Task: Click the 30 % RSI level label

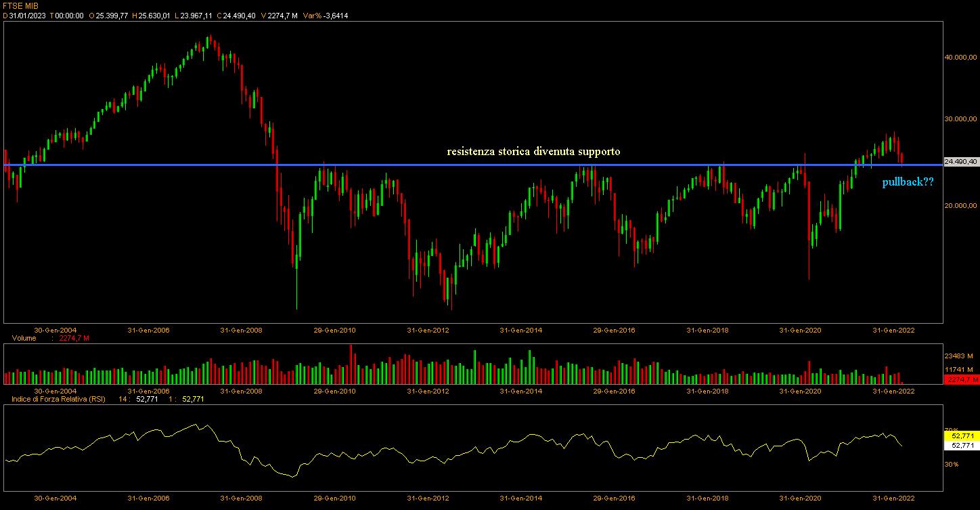Action: point(952,465)
